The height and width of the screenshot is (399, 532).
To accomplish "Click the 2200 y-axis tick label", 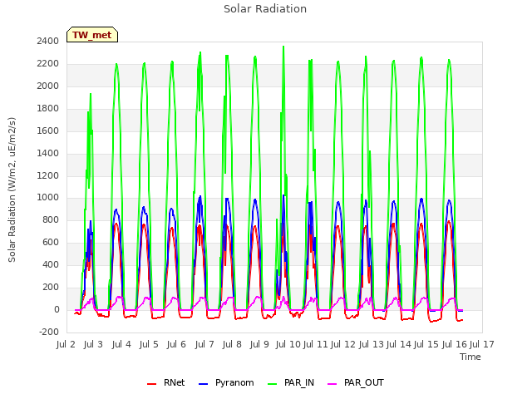I will pos(48,63).
